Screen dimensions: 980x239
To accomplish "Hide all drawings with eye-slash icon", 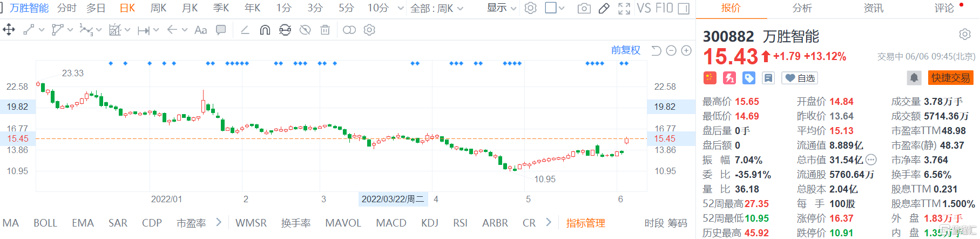I will tap(305, 30).
